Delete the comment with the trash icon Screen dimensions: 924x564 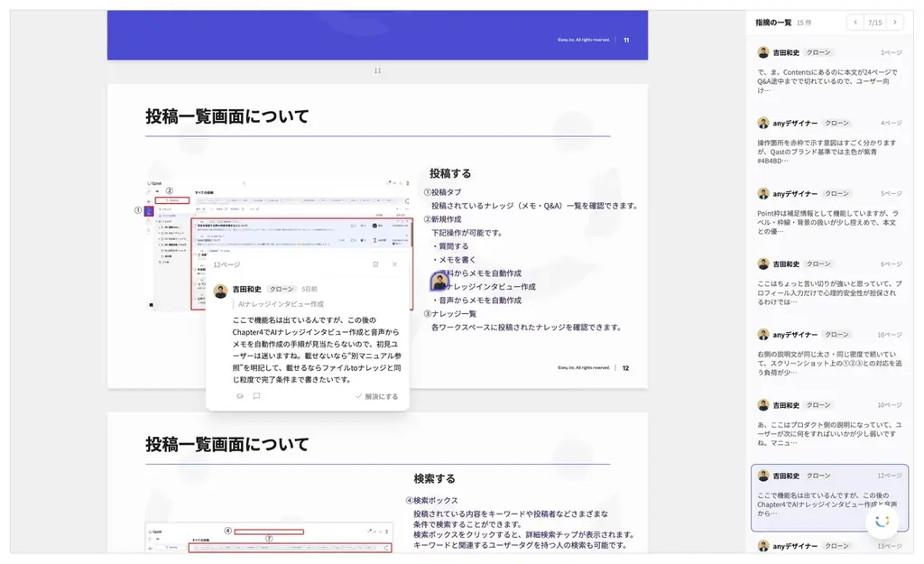pos(375,264)
